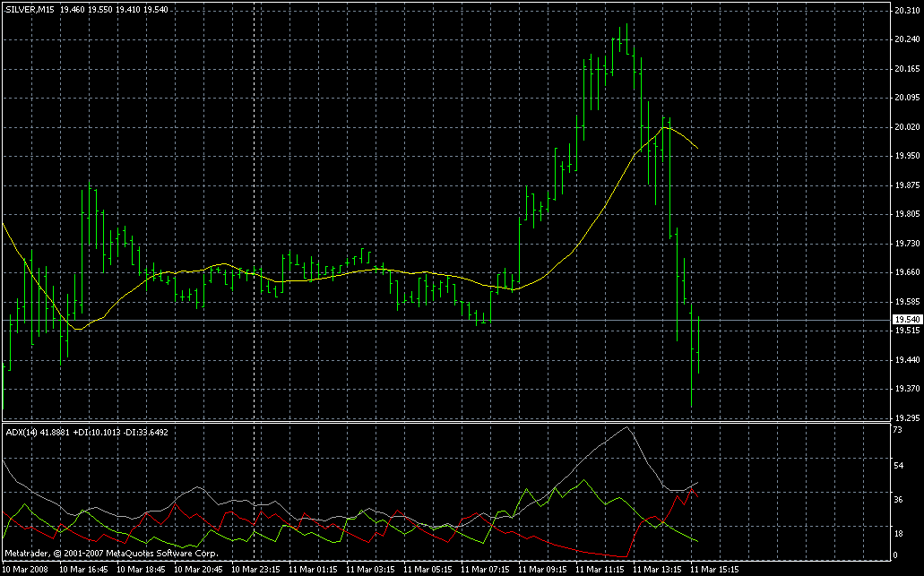Click the 0 level on ADX scale
This screenshot has height=576, width=924.
click(895, 555)
